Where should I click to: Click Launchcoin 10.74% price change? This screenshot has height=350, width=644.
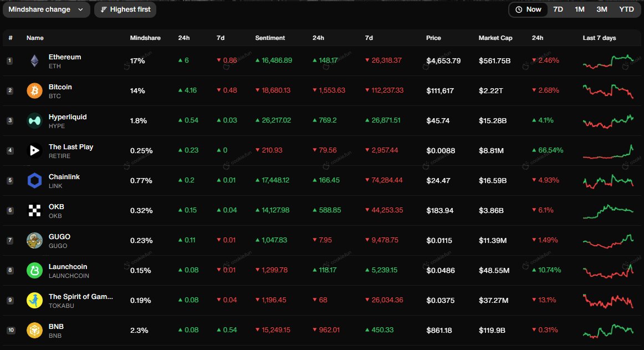[x=546, y=270]
